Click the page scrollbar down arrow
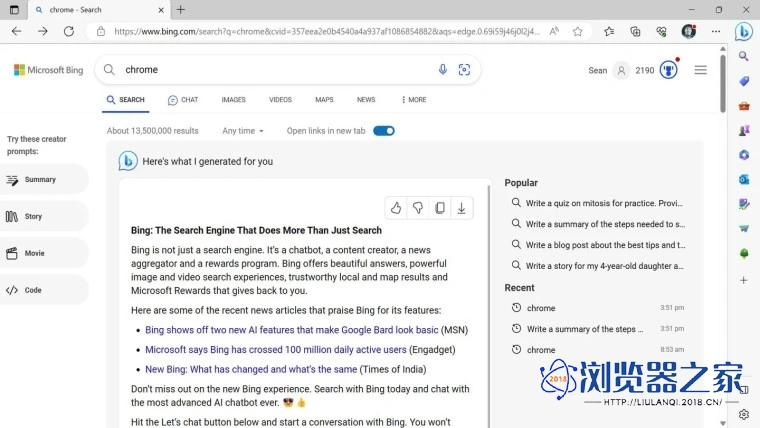Viewport: 760px width, 428px height. point(723,423)
